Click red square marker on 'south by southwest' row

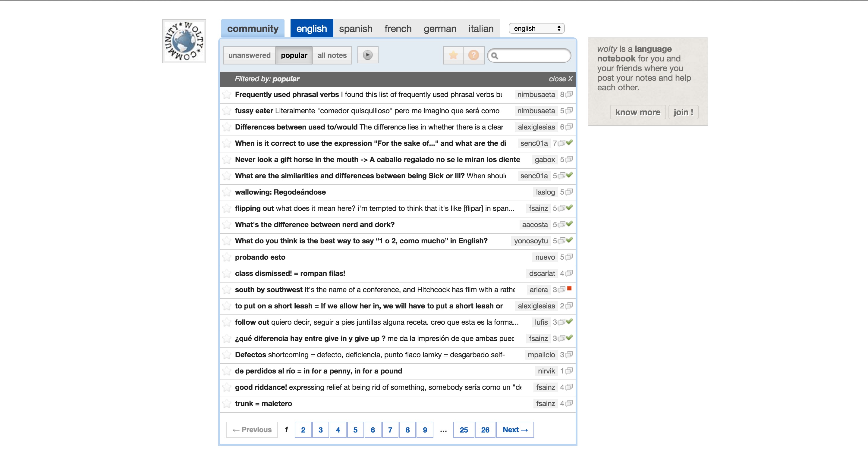[569, 288]
